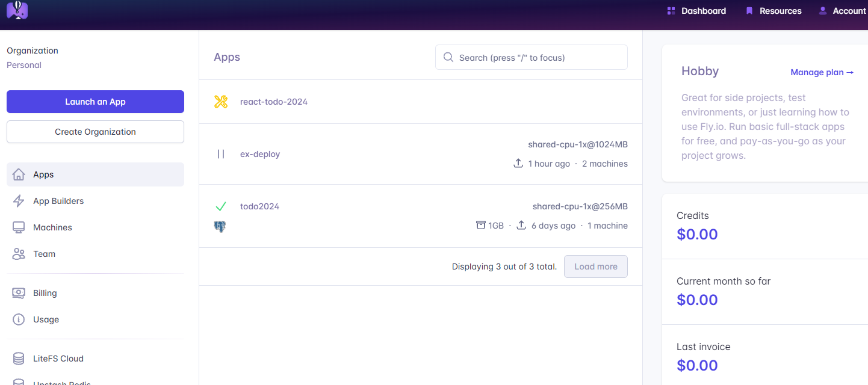The image size is (868, 385).
Task: Click the LiteFS Cloud database icon
Action: click(x=19, y=359)
